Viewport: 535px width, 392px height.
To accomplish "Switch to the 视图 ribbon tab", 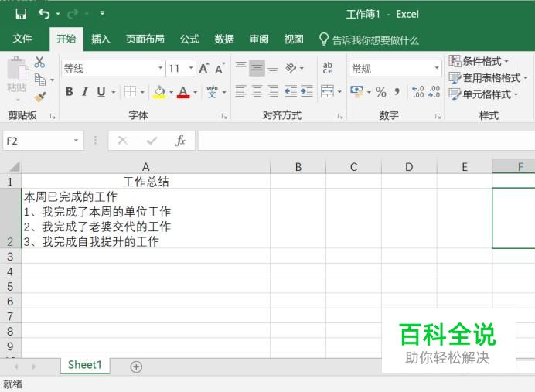I will [294, 39].
